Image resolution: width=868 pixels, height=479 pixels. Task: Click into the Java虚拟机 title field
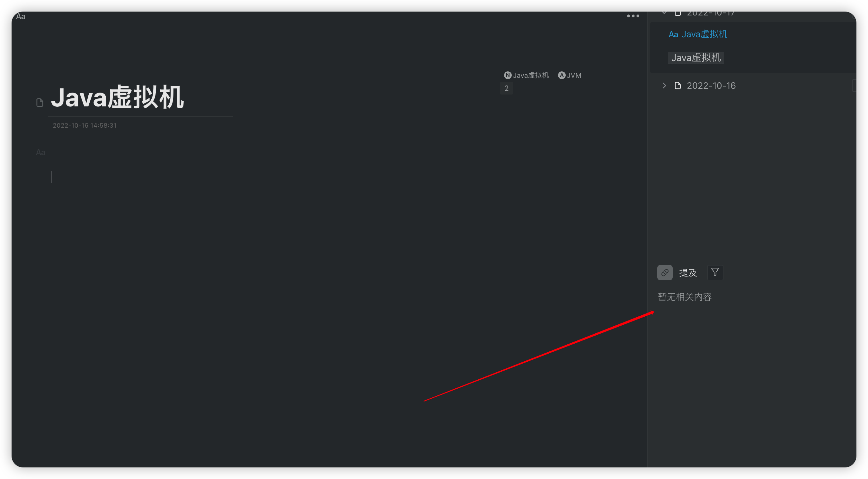(x=117, y=98)
